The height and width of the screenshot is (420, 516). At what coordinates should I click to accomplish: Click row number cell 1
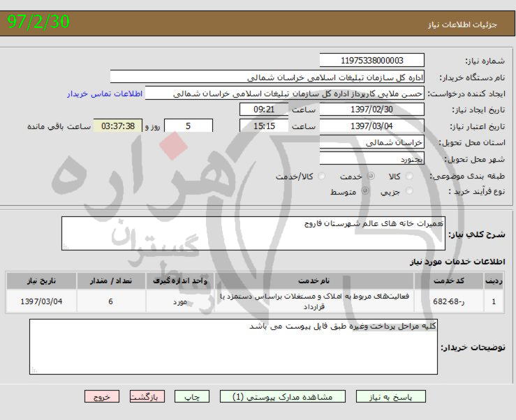pyautogui.click(x=494, y=301)
